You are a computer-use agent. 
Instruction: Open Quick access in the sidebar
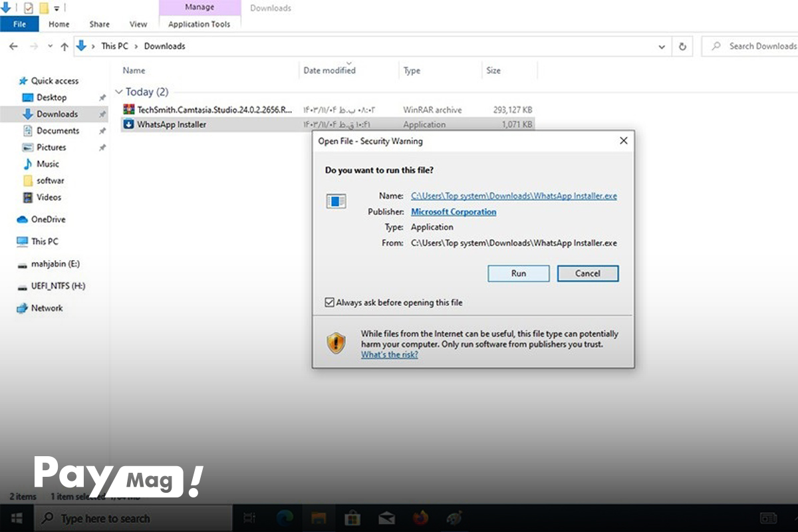click(x=55, y=80)
